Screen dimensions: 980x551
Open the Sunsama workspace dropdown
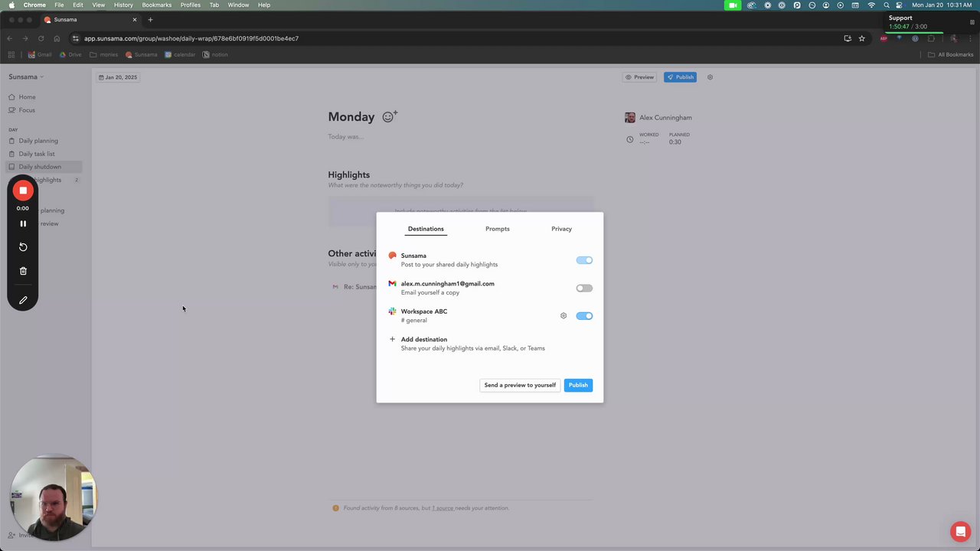click(x=26, y=77)
